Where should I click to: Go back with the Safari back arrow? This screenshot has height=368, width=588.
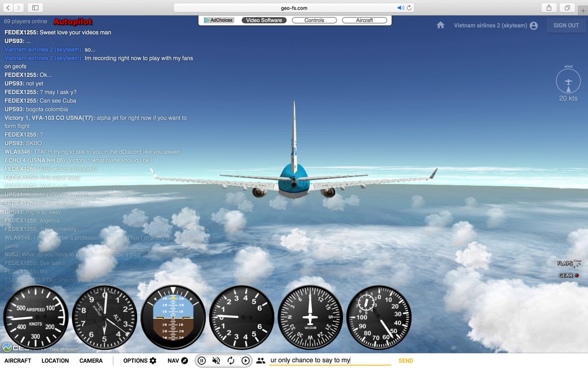8,8
